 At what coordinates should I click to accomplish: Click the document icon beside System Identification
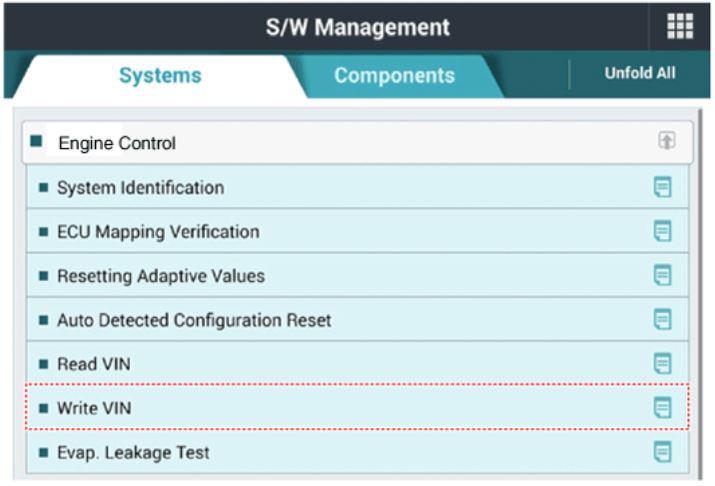pyautogui.click(x=662, y=188)
